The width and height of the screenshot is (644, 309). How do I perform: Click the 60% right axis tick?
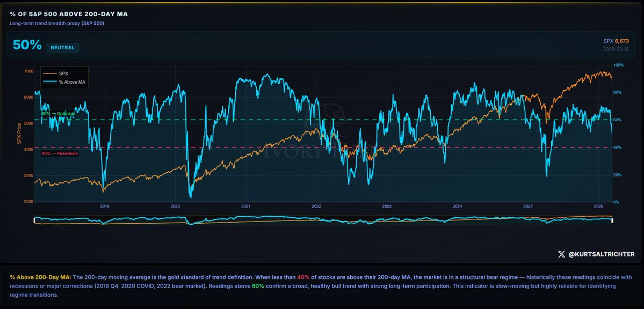point(618,120)
